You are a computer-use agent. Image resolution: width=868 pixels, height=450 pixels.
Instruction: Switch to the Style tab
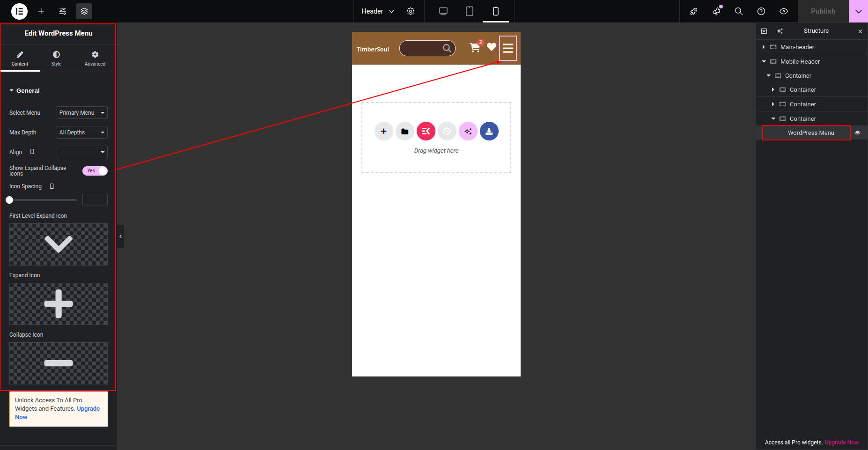(x=56, y=59)
